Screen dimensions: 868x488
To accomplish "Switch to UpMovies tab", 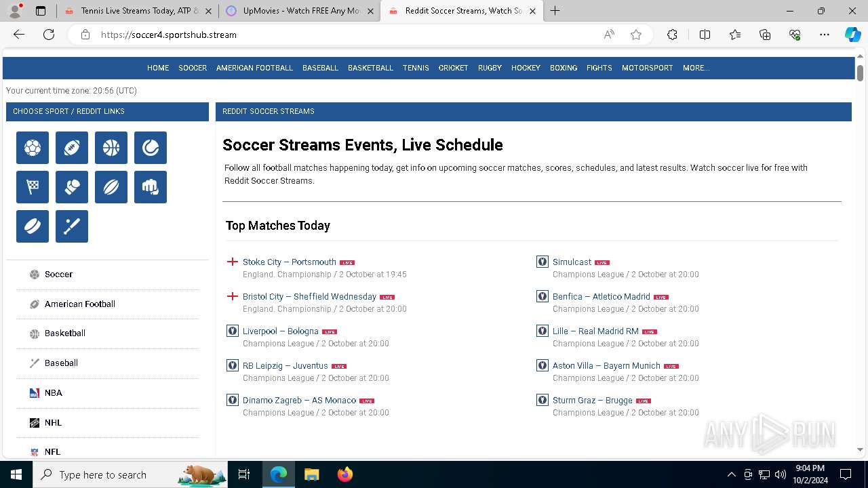I will [299, 11].
